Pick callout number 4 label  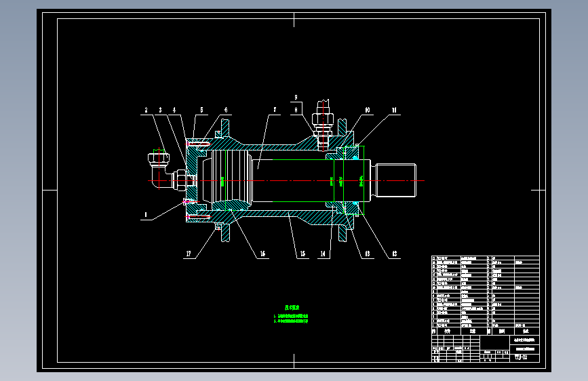[174, 110]
